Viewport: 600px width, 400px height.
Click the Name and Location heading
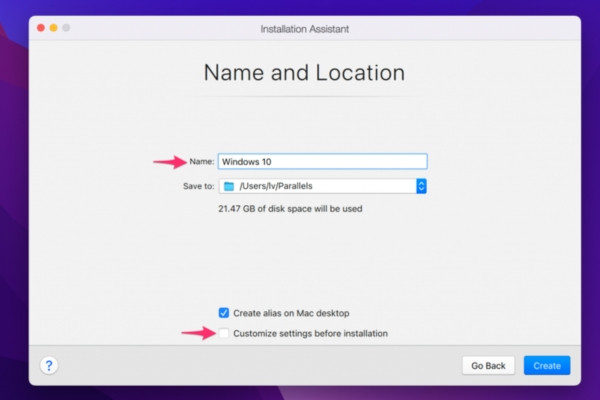point(304,73)
